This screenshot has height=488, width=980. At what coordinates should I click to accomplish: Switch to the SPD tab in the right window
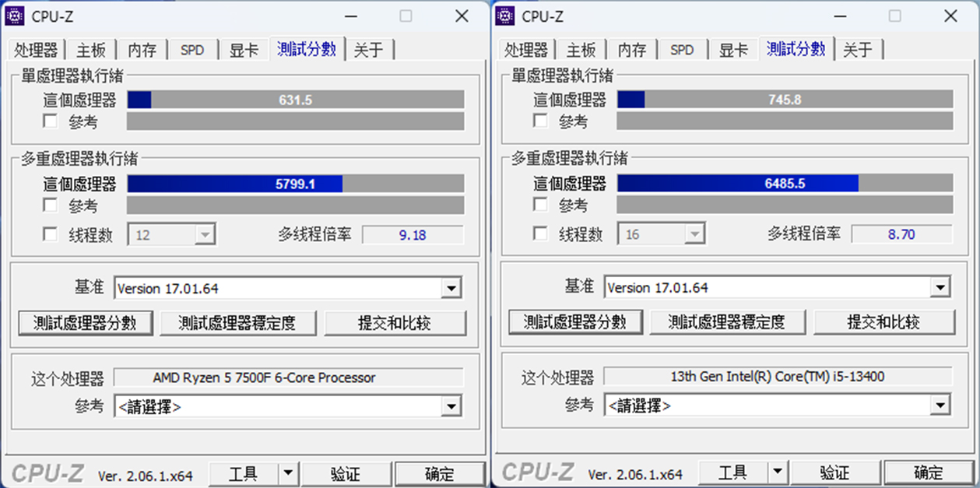tap(682, 49)
